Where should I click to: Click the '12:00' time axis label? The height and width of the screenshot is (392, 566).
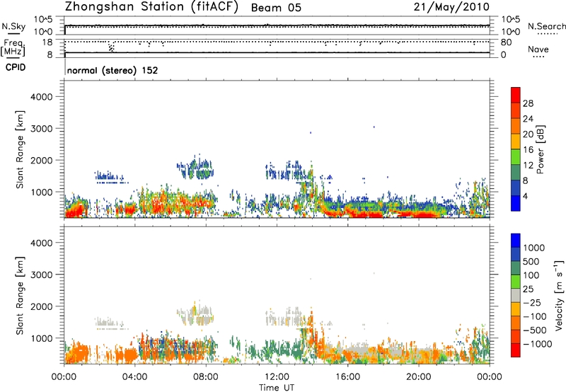[x=277, y=377]
